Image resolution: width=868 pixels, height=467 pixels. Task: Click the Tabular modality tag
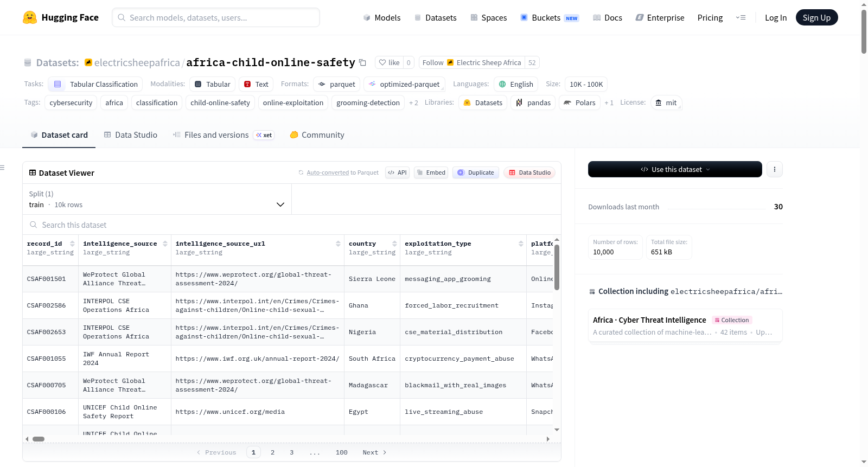coord(212,84)
